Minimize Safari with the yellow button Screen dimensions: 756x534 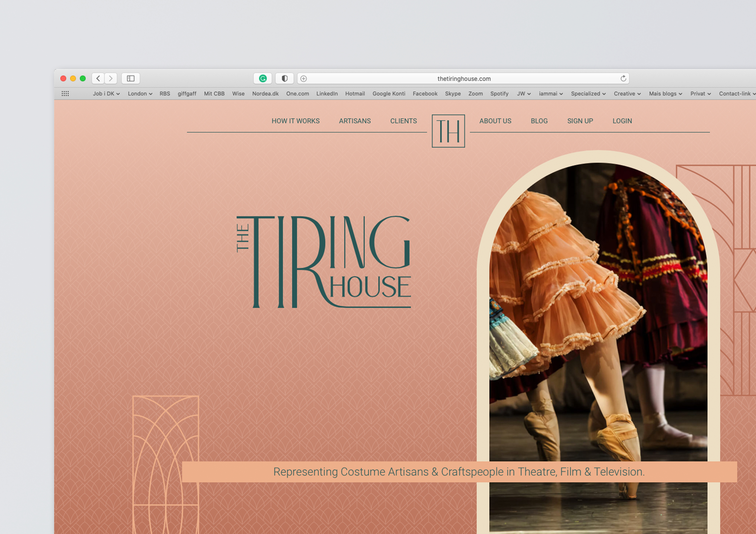pos(73,78)
